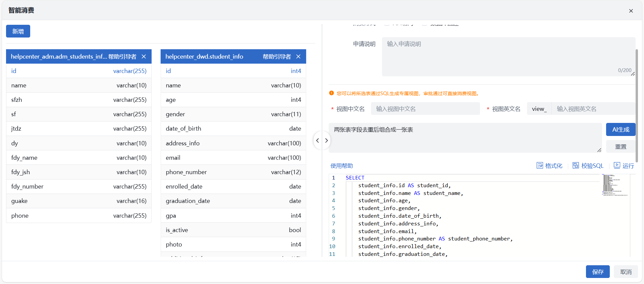Screen dimensions: 644x284
Task: Expand panel with the right chevron
Action: point(326,141)
